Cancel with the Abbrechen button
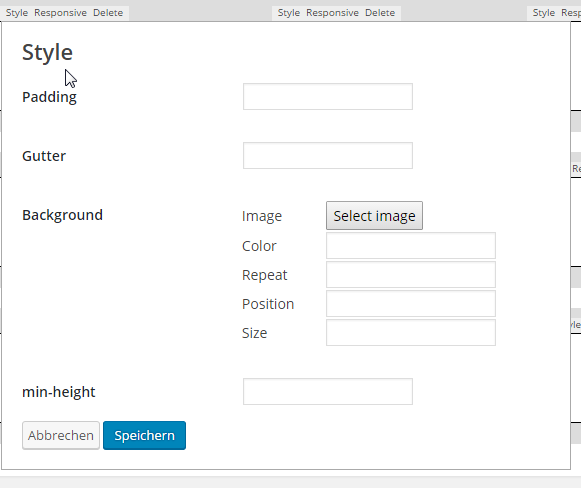Viewport: 581px width, 488px height. (x=61, y=435)
